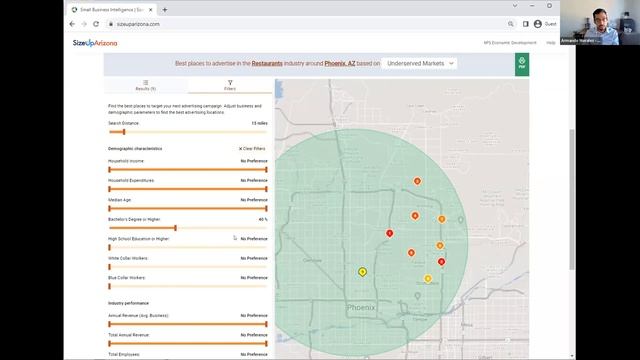
Task: Open the tab search chevron in the title bar
Action: pos(515,6)
